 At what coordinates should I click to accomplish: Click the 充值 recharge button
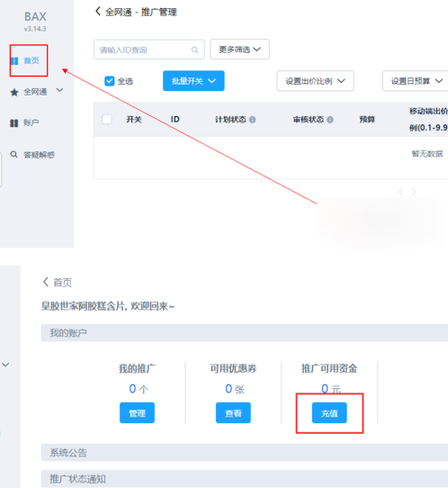[329, 412]
